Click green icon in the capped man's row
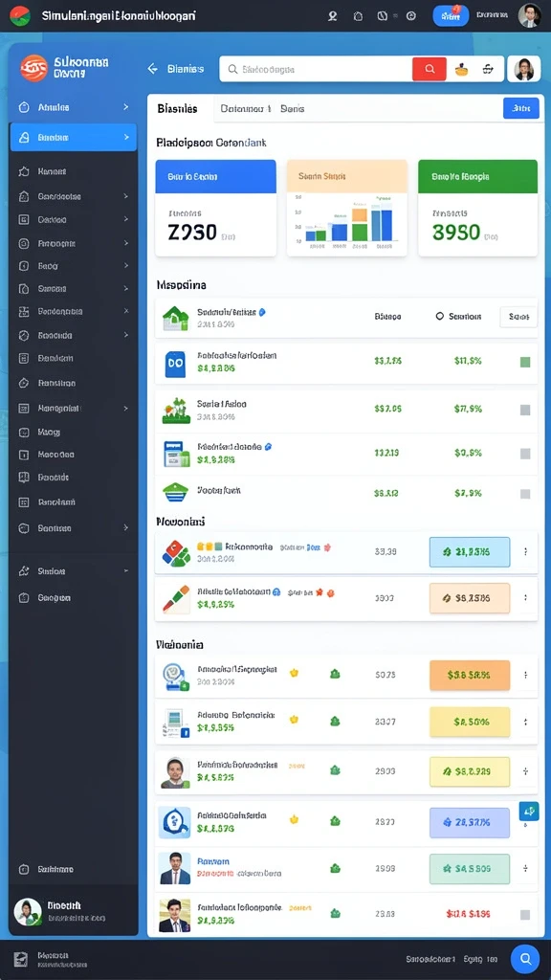551x980 pixels. click(335, 770)
